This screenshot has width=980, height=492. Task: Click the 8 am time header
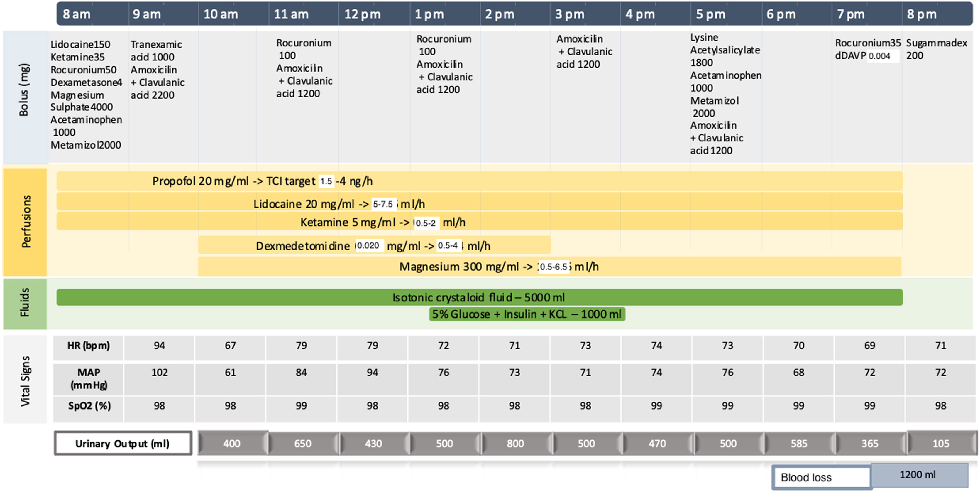(77, 14)
